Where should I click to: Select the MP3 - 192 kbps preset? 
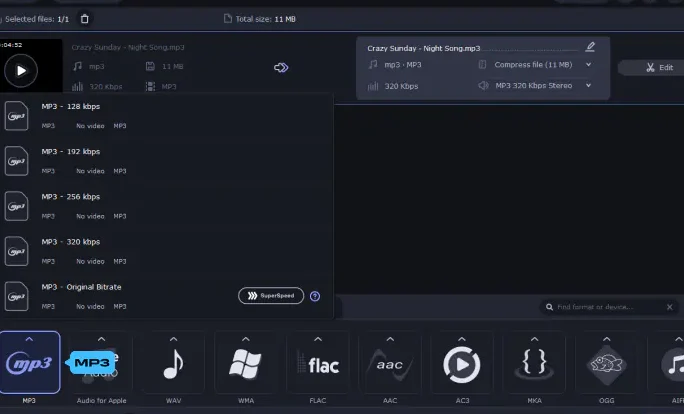click(x=167, y=161)
